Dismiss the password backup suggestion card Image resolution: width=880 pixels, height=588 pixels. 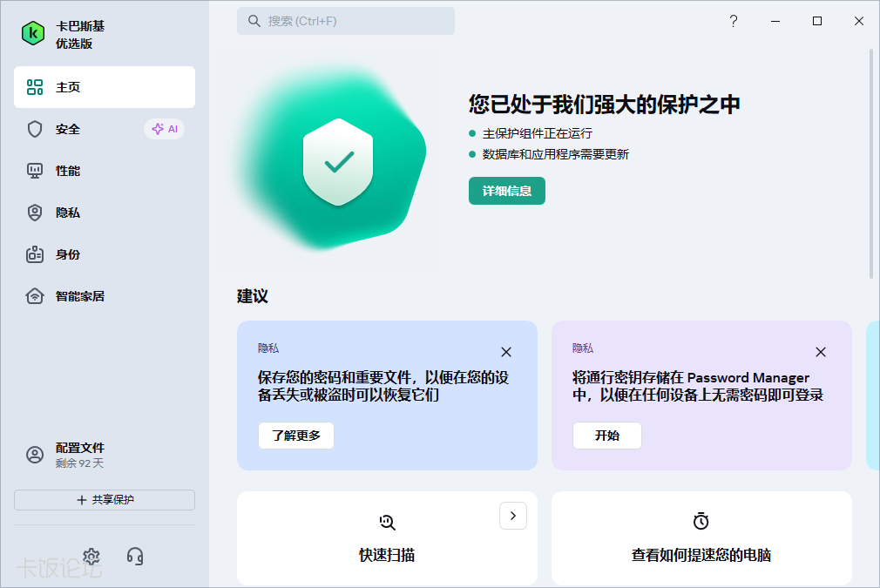coord(506,352)
